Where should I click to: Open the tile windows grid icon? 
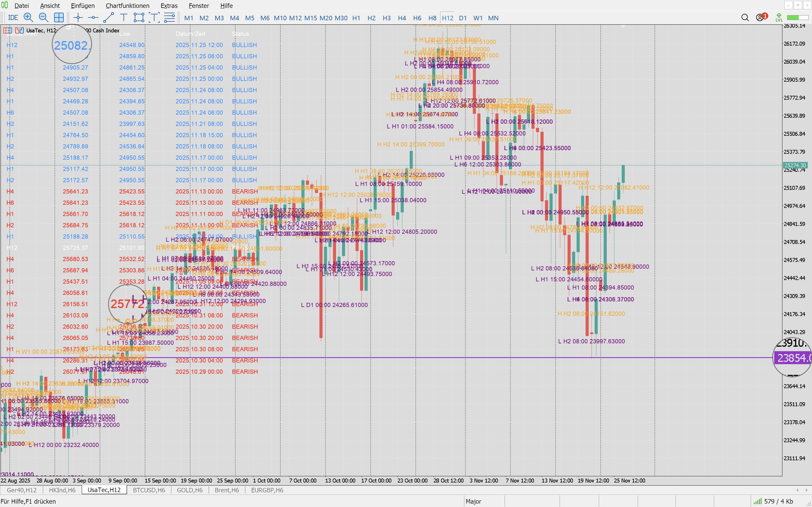click(59, 18)
